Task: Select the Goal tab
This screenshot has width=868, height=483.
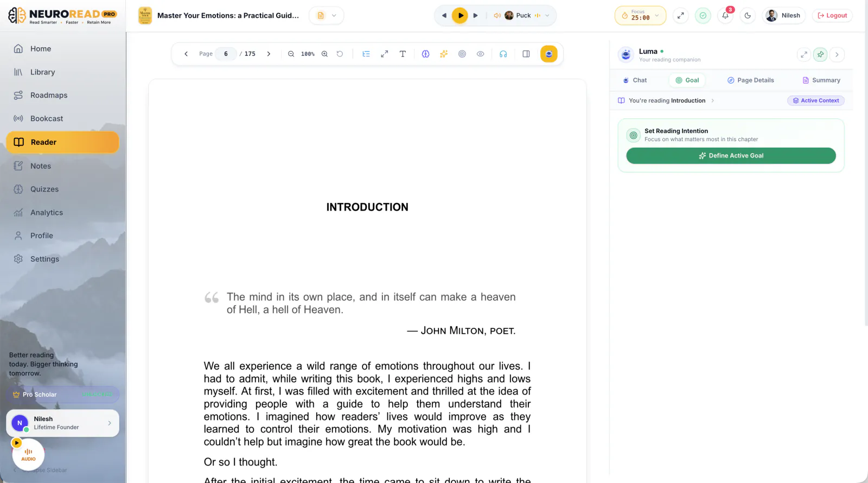Action: click(687, 80)
